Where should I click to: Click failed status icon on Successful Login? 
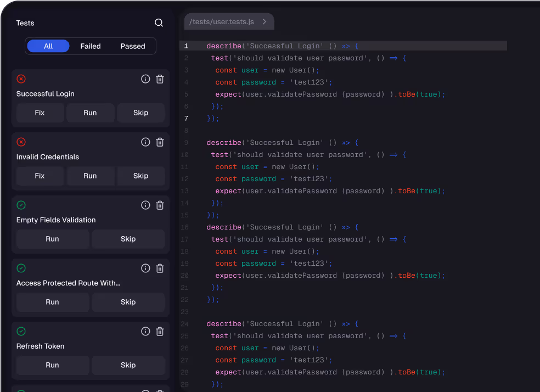[x=21, y=79]
